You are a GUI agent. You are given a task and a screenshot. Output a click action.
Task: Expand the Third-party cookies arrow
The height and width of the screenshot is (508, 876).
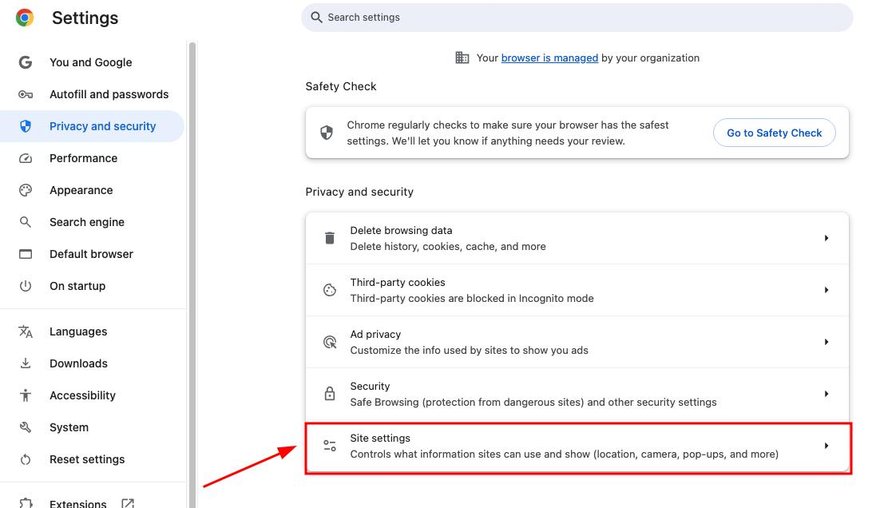point(826,290)
